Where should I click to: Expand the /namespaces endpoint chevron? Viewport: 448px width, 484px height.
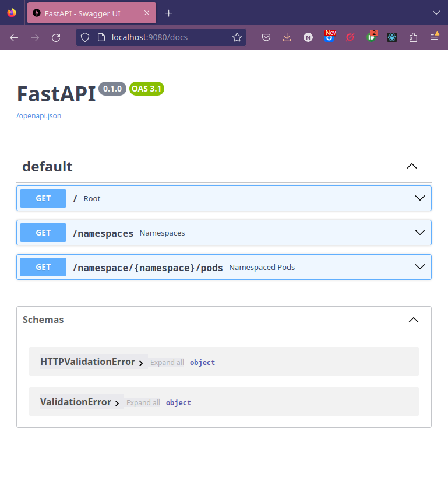click(x=419, y=232)
